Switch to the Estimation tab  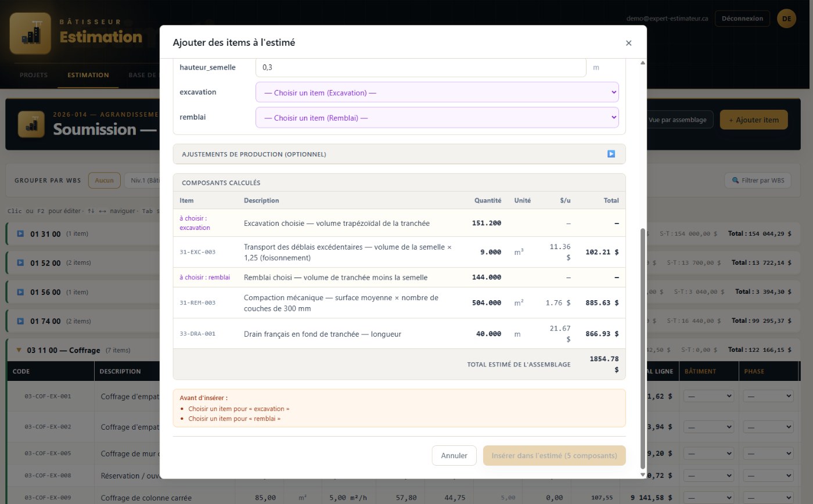[88, 75]
